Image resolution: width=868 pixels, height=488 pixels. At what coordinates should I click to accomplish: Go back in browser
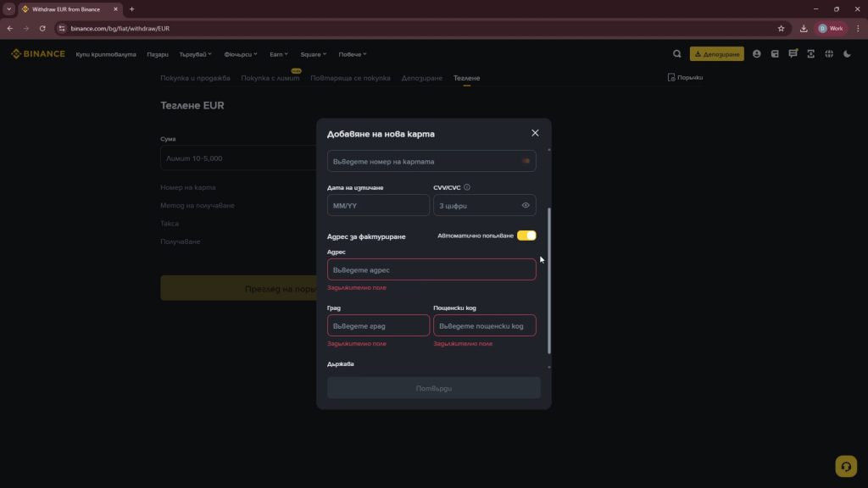click(x=10, y=28)
